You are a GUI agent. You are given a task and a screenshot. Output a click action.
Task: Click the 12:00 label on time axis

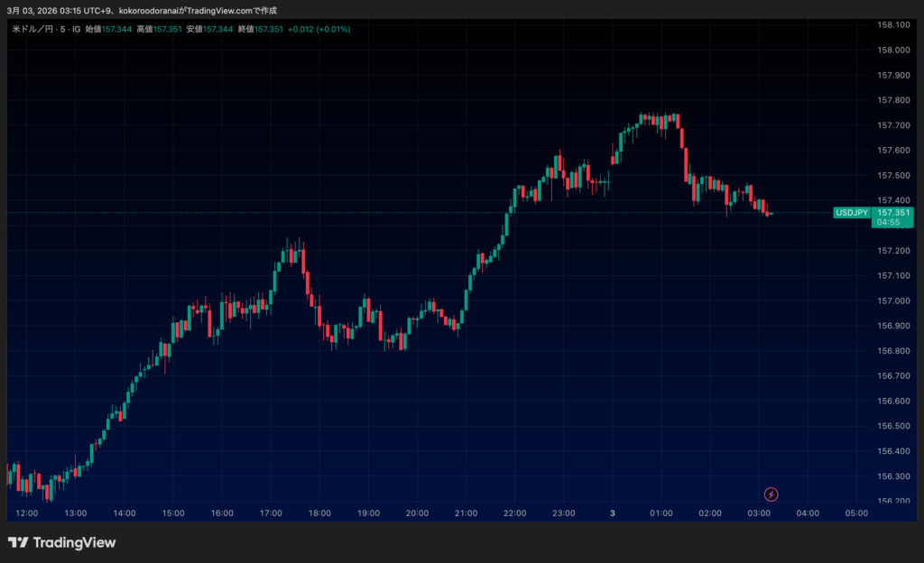(27, 513)
